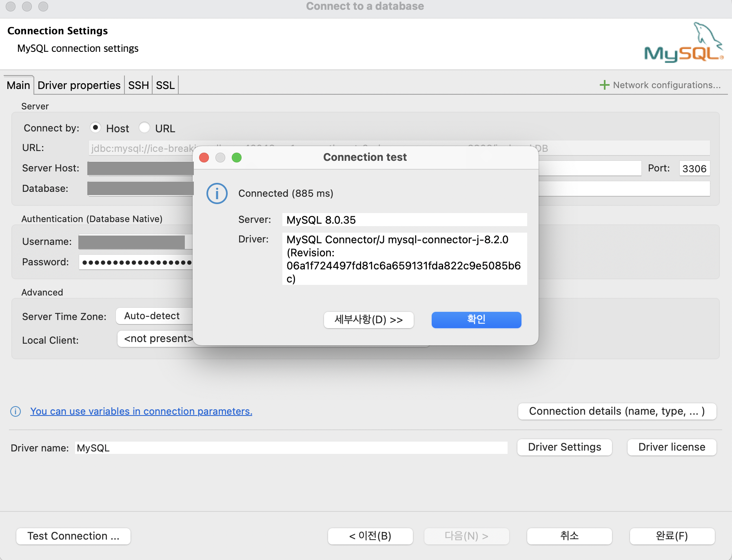Click the Server Host input field
Image resolution: width=732 pixels, height=560 pixels.
(x=364, y=168)
